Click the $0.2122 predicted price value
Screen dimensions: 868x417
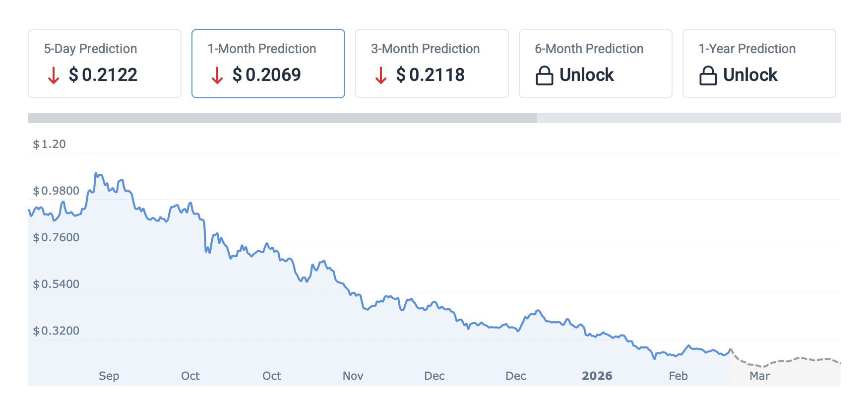(103, 75)
